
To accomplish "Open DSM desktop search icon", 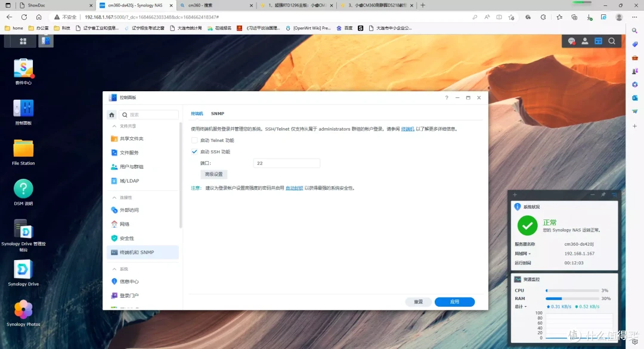I will 612,41.
